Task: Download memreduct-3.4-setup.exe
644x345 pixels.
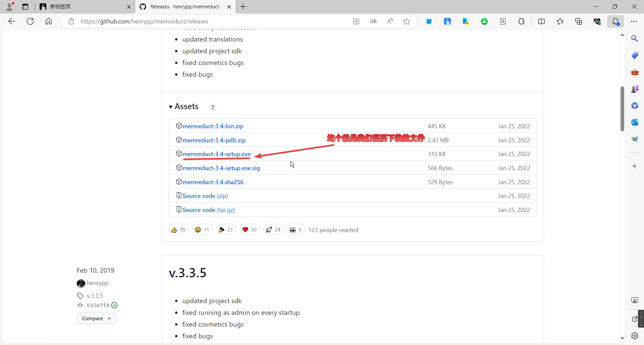Action: (216, 154)
